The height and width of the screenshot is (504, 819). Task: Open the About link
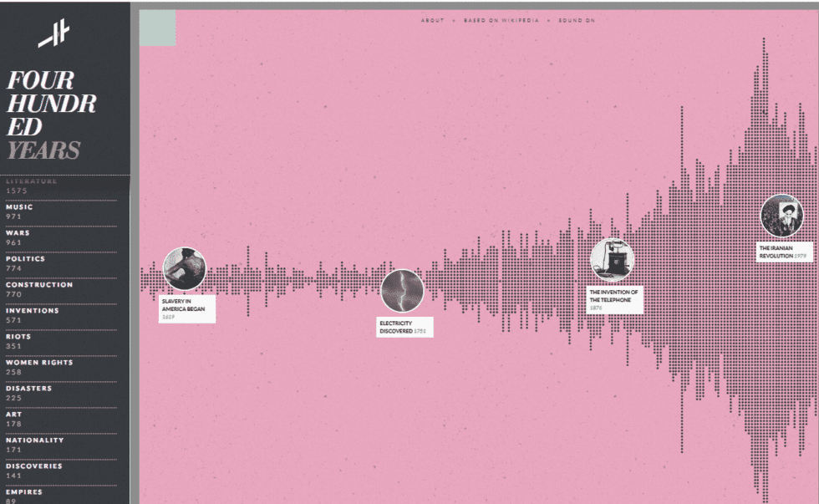(x=433, y=20)
